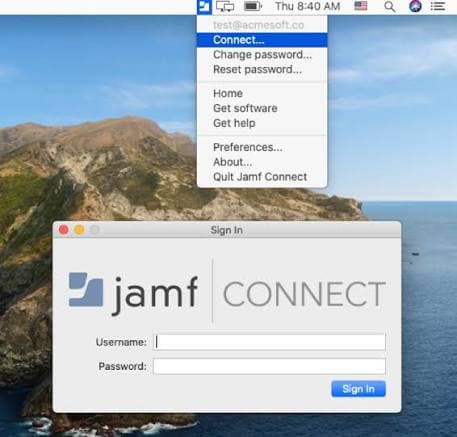Choose Home from the Jamf menu
This screenshot has width=457, height=437.
tap(262, 93)
